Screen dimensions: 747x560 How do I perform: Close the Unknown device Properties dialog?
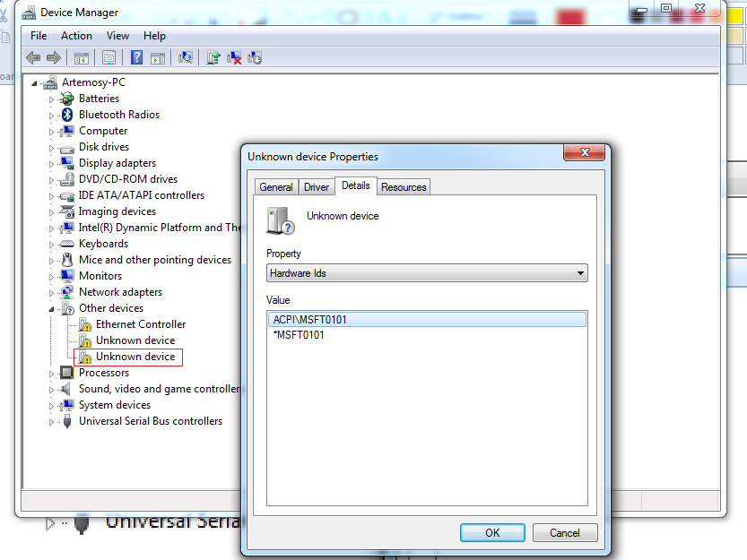[x=585, y=152]
